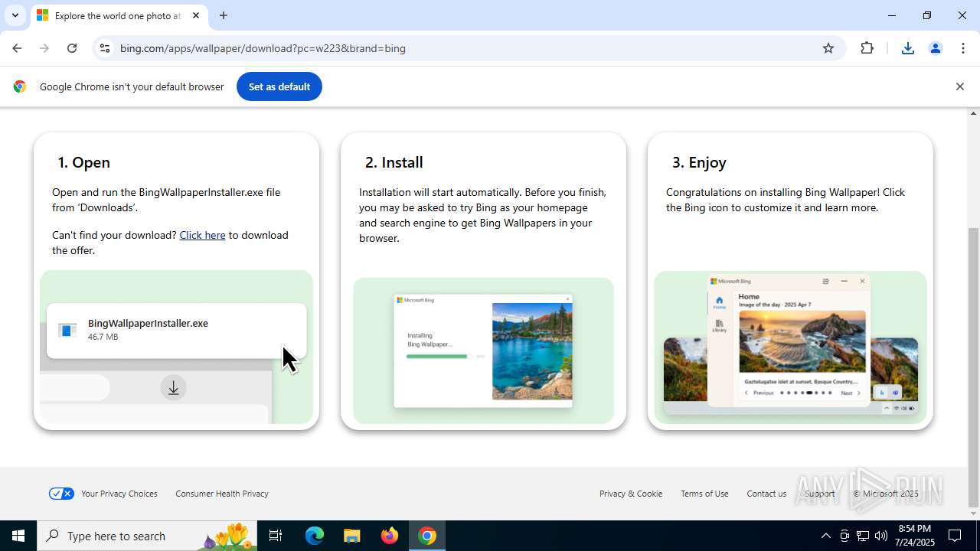Reload the Bing wallpaper page

(x=72, y=48)
